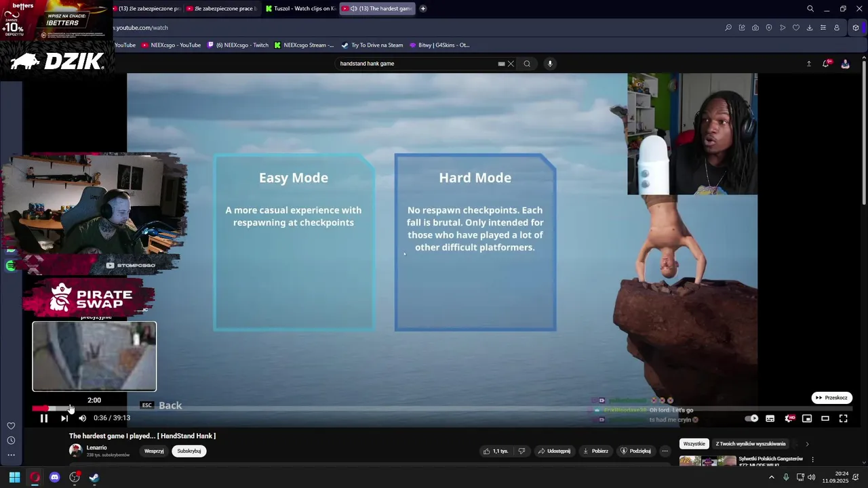Open Opera ad blocker shield icon

[x=769, y=28]
